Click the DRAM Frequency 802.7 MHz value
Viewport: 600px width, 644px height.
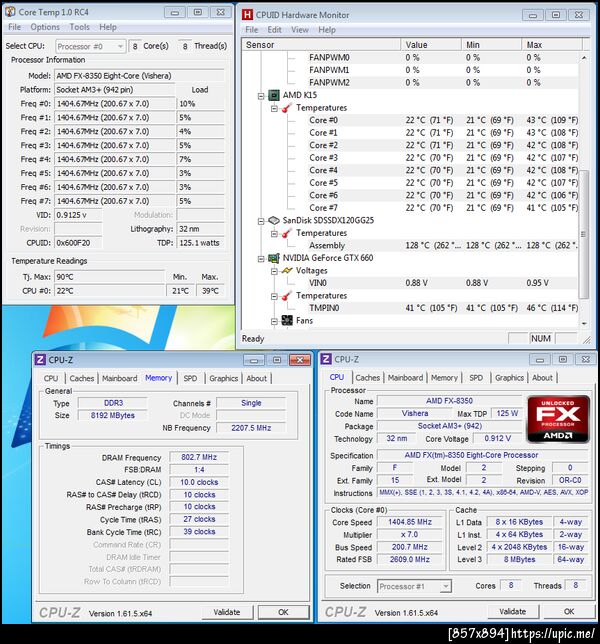pyautogui.click(x=199, y=457)
